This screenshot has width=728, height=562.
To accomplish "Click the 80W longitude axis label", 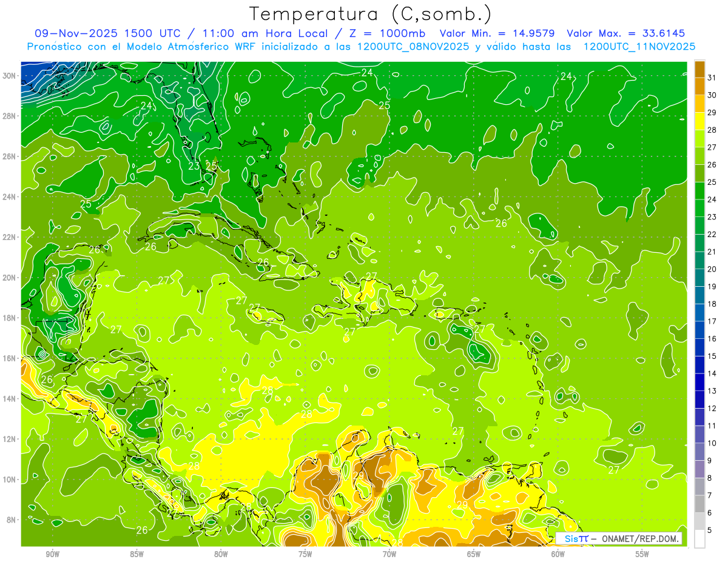I will point(221,554).
